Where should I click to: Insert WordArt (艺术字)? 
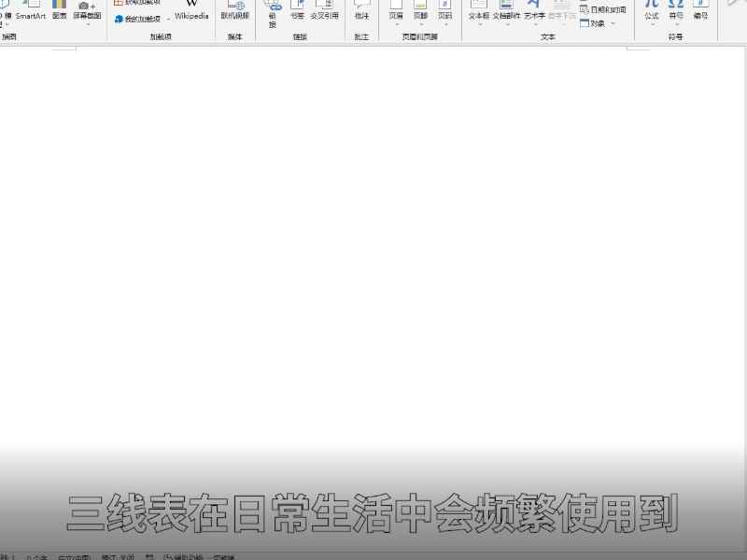point(534,13)
